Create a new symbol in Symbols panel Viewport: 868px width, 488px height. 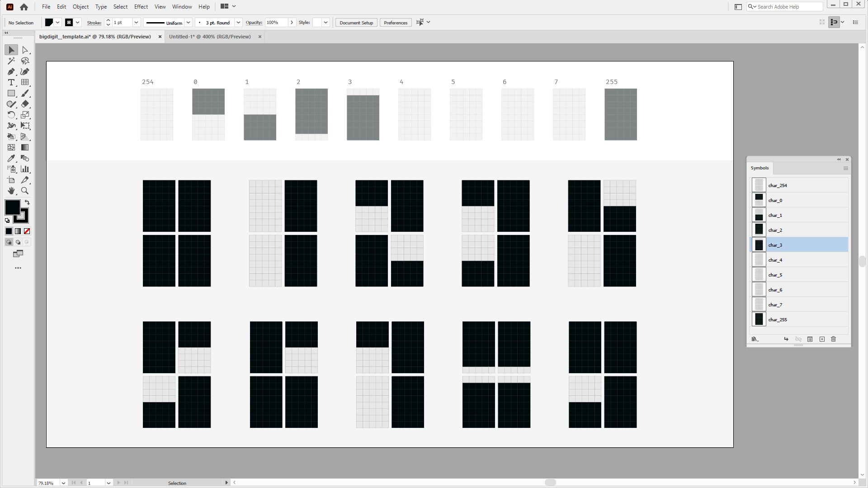point(821,339)
